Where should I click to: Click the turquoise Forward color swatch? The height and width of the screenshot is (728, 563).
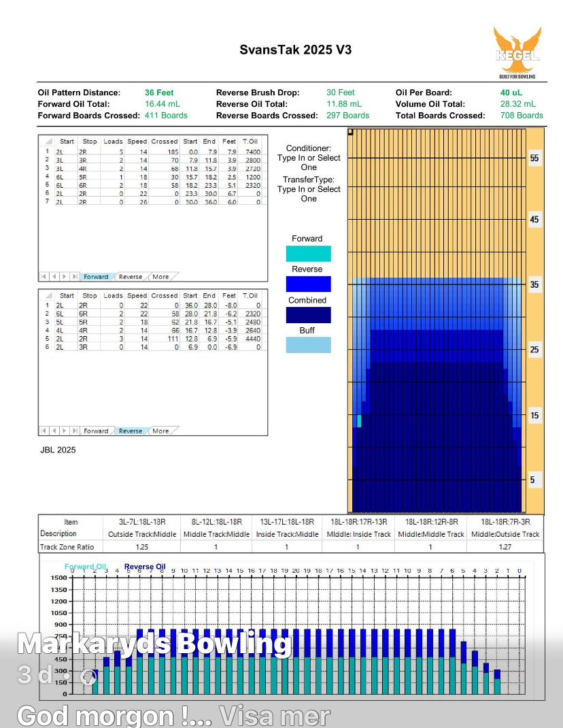point(310,254)
